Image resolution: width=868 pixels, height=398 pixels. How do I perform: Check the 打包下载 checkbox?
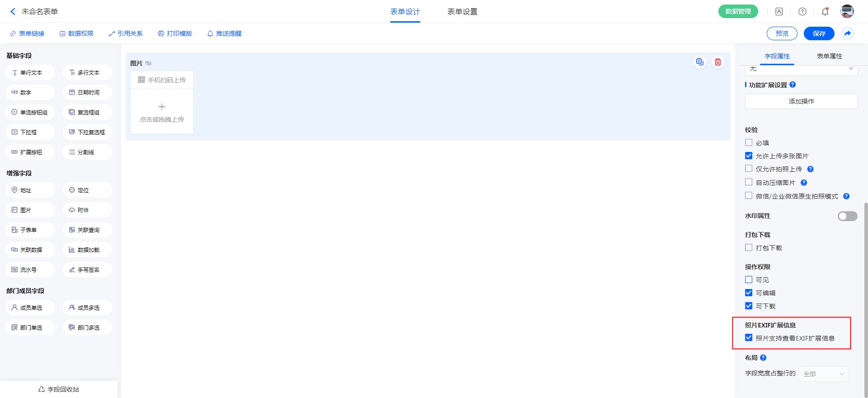pyautogui.click(x=749, y=247)
